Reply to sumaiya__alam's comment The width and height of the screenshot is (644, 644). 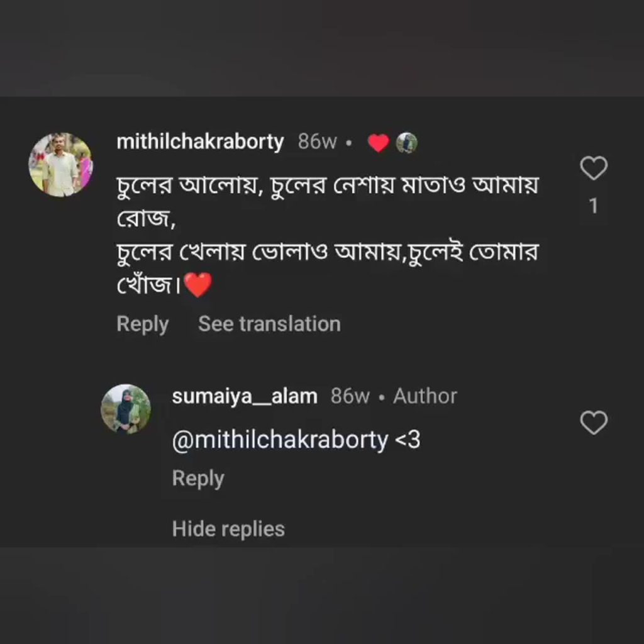tap(198, 479)
